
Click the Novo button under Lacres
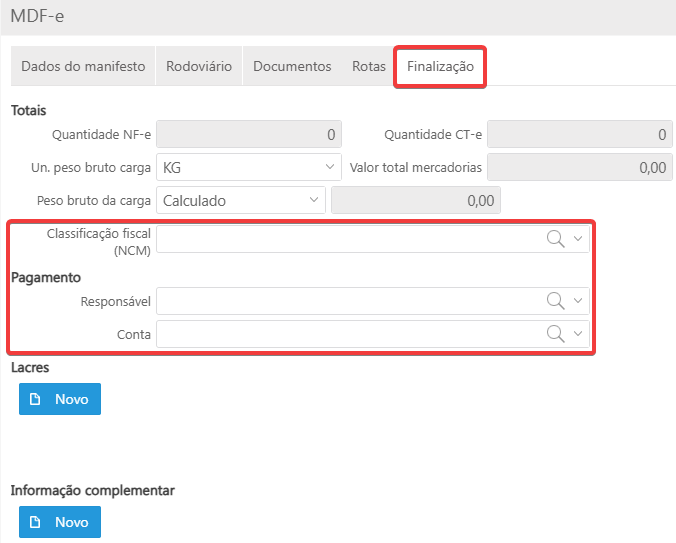(60, 399)
